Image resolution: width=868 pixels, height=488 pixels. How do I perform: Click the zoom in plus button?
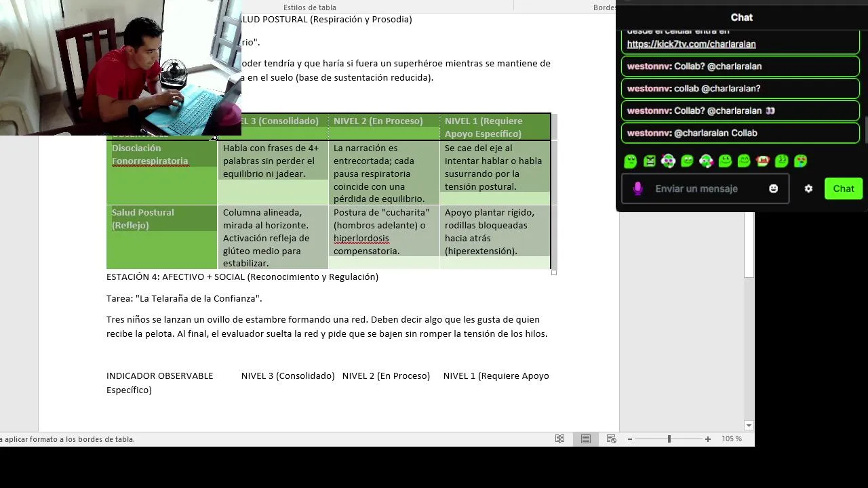click(708, 439)
